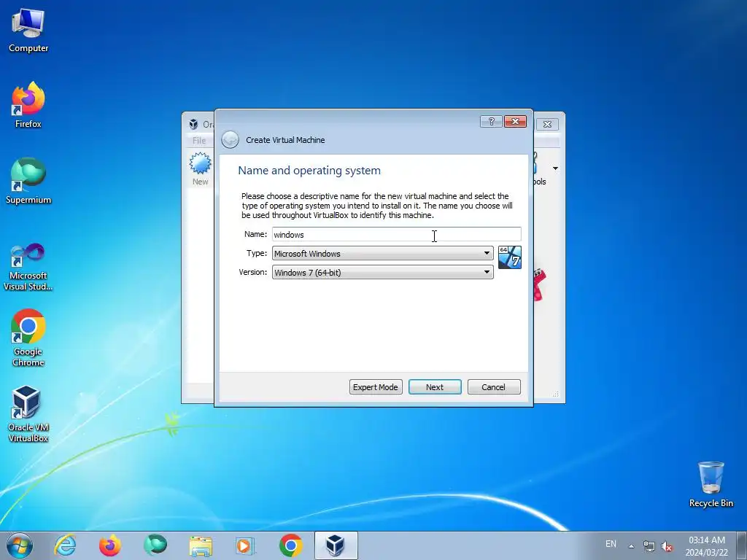Viewport: 747px width, 560px height.
Task: Expand the tools dropdown arrow in VirtualBox Manager
Action: 555,168
